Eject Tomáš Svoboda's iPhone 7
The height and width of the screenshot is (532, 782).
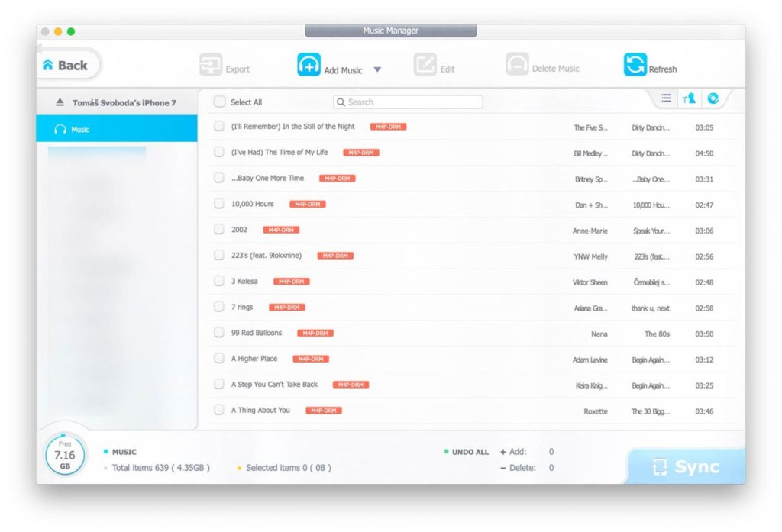point(60,102)
